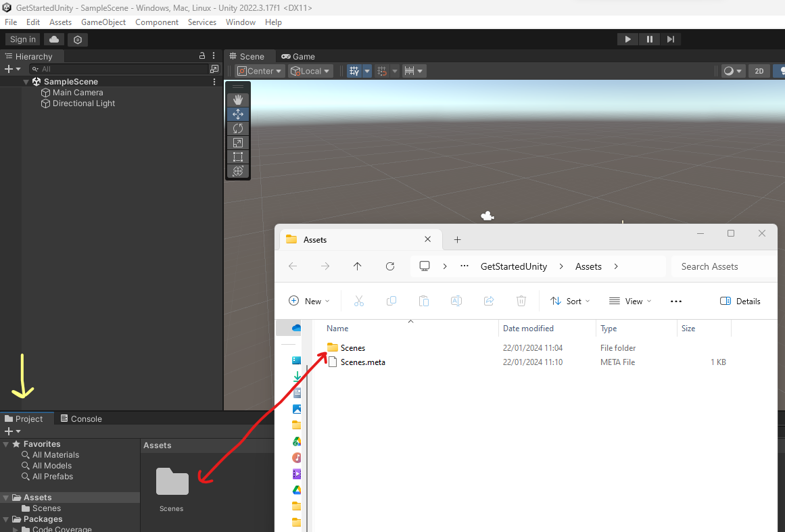
Task: Select Main Camera in Hierarchy
Action: 78,93
